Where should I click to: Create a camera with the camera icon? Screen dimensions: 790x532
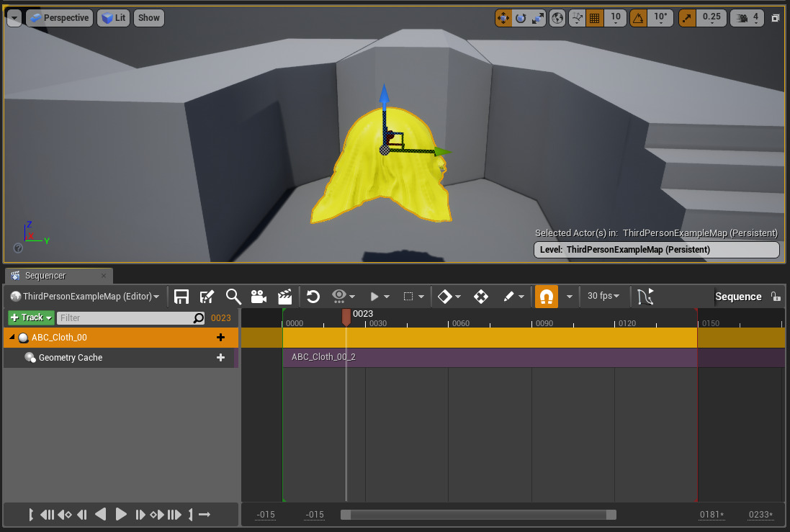click(259, 297)
